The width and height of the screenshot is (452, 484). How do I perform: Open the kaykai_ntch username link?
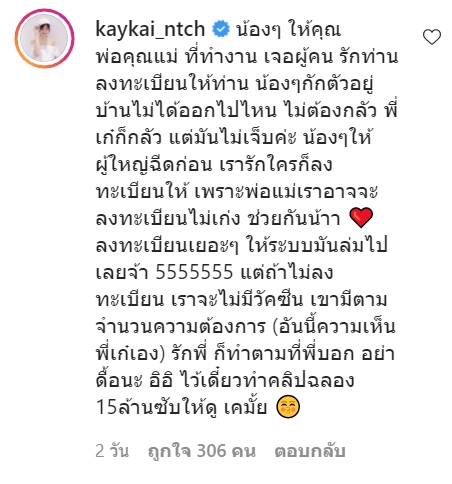click(150, 29)
